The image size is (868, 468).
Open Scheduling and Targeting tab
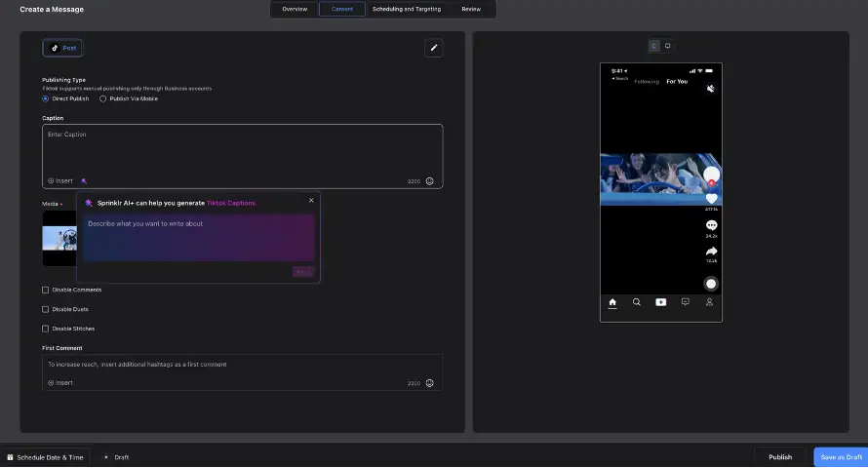(x=407, y=9)
